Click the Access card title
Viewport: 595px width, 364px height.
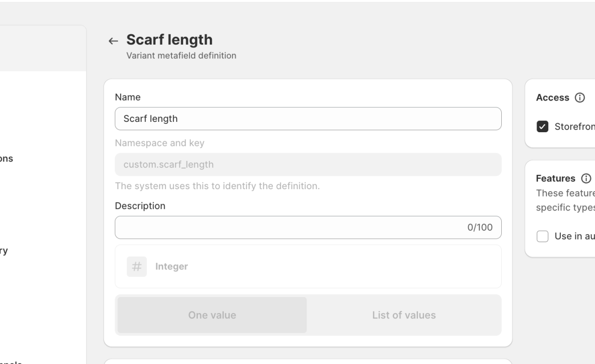pyautogui.click(x=552, y=98)
